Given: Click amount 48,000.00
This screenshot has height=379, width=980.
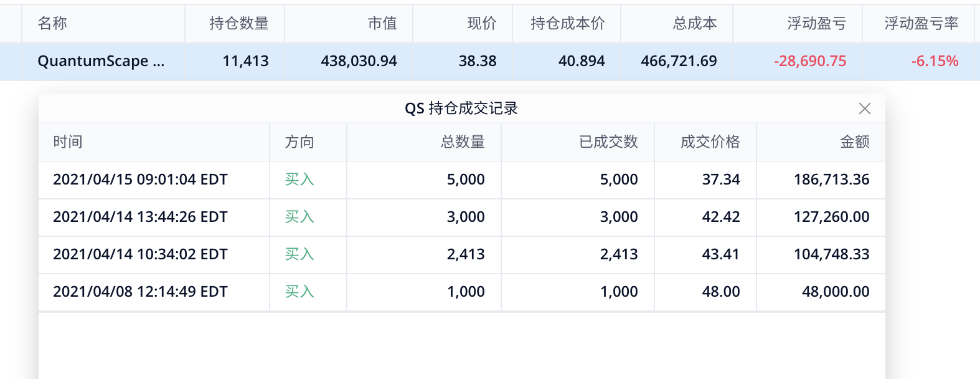Looking at the screenshot, I should pos(836,292).
